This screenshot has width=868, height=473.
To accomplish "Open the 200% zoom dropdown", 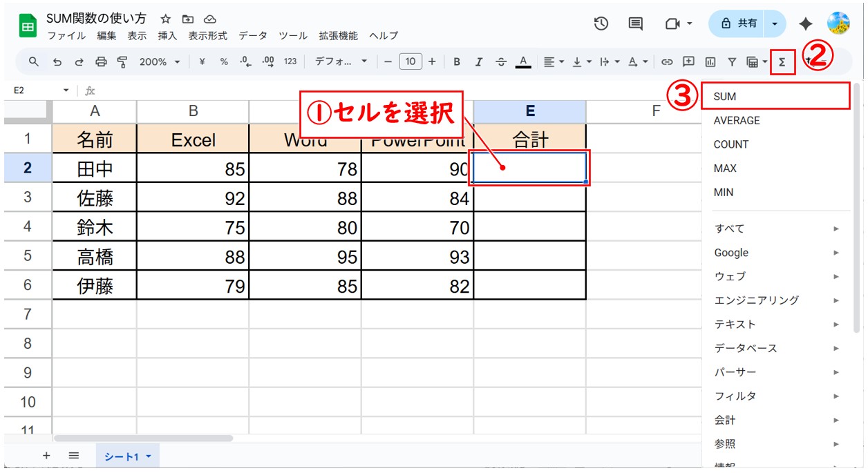I will 159,62.
